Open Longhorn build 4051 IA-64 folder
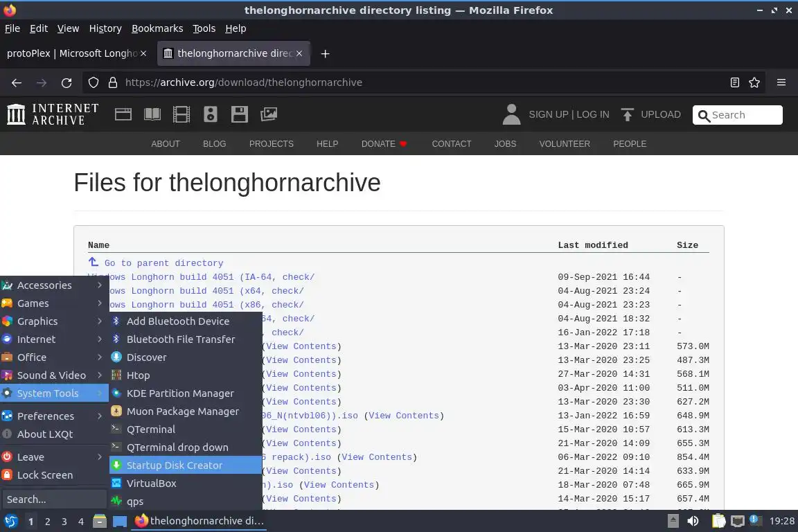 (x=202, y=277)
